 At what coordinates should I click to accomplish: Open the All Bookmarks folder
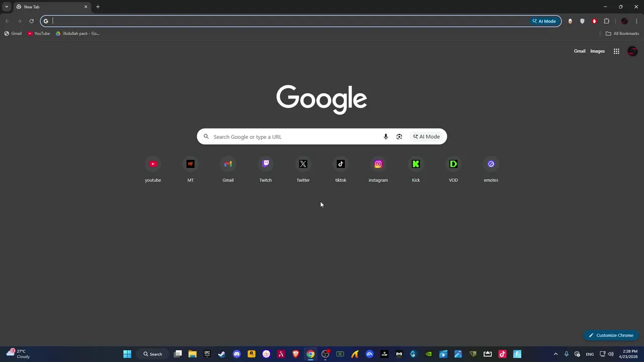622,34
